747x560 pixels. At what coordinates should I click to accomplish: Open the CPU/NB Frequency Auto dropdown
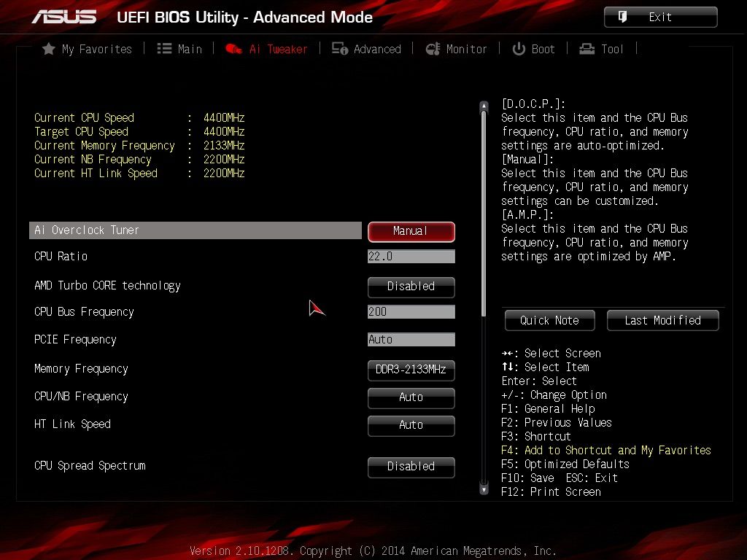[x=411, y=397]
